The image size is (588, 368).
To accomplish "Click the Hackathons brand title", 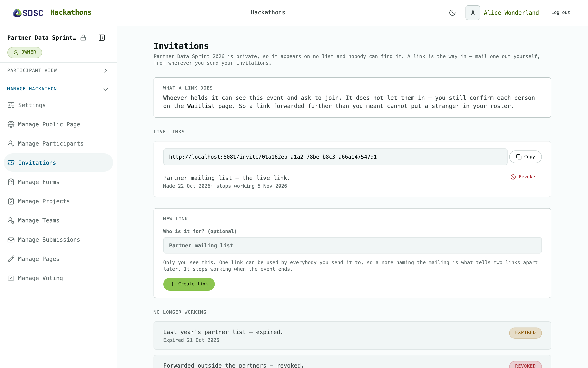I will click(71, 12).
